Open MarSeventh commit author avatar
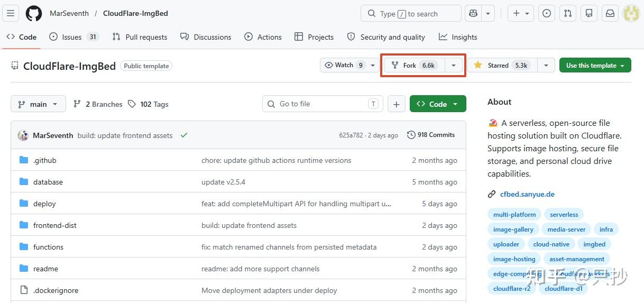 [23, 135]
